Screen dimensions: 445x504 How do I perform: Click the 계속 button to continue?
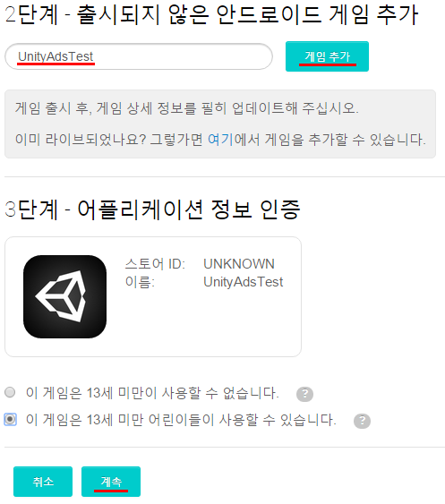click(x=111, y=482)
